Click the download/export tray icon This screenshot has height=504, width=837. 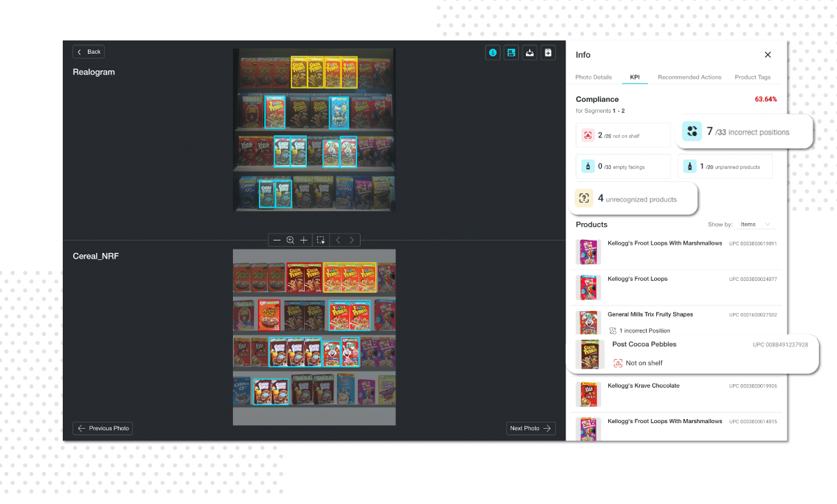pos(530,52)
